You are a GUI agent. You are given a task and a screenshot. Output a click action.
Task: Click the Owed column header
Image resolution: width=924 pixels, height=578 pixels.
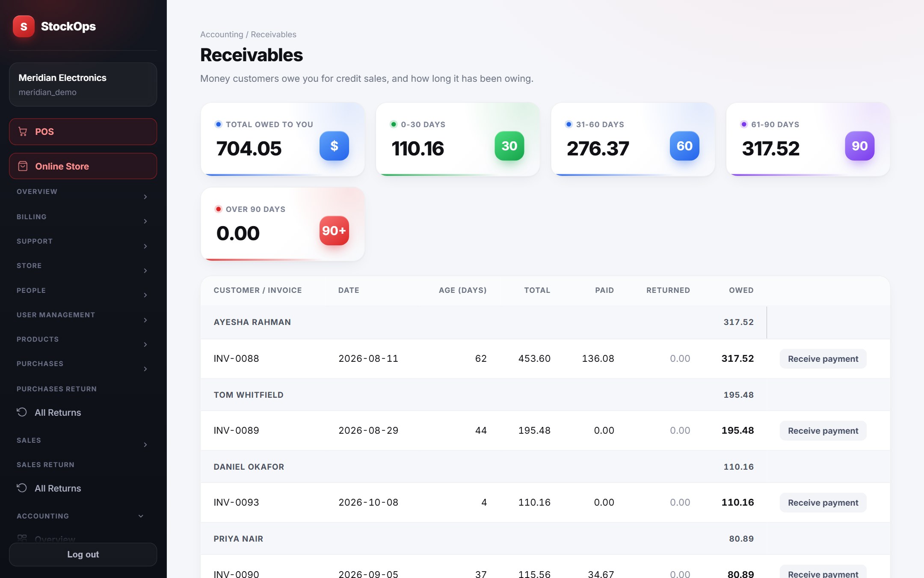(x=741, y=290)
